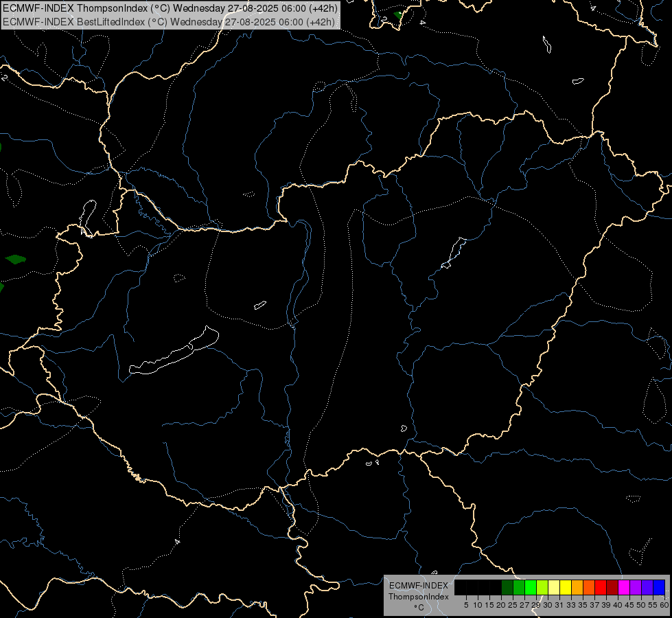Click the green patch at left edge
Image resolution: width=672 pixels, height=618 pixels.
15,259
